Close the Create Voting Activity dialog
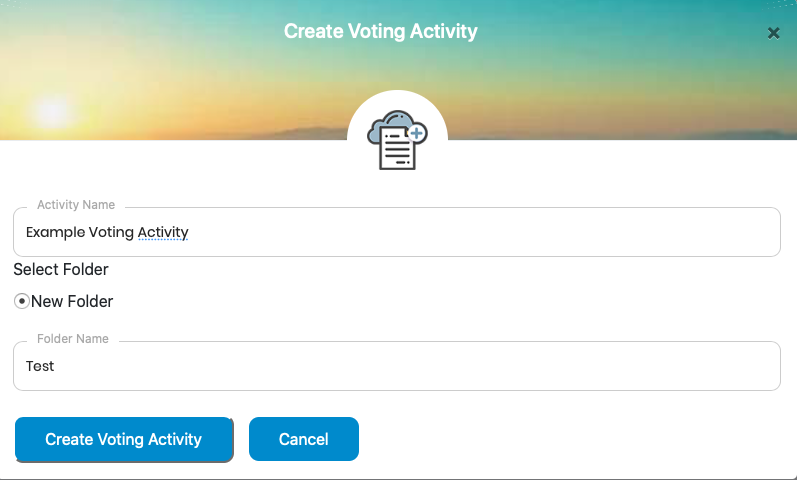Image resolution: width=797 pixels, height=480 pixels. click(773, 34)
